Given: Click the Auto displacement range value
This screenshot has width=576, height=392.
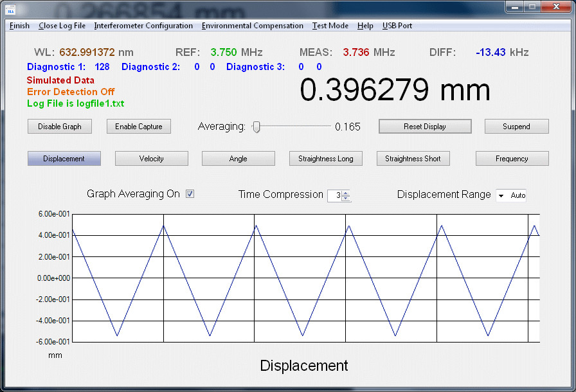Looking at the screenshot, I should 518,195.
